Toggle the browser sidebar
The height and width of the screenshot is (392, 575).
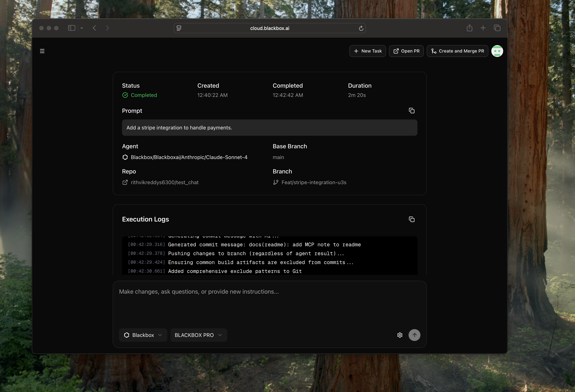(x=71, y=28)
